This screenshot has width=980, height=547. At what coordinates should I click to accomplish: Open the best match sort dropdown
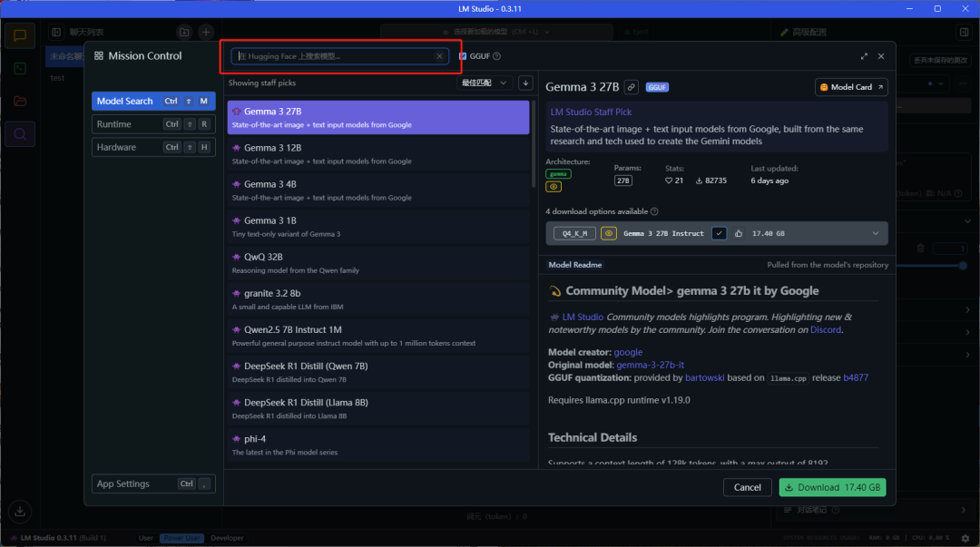(485, 83)
